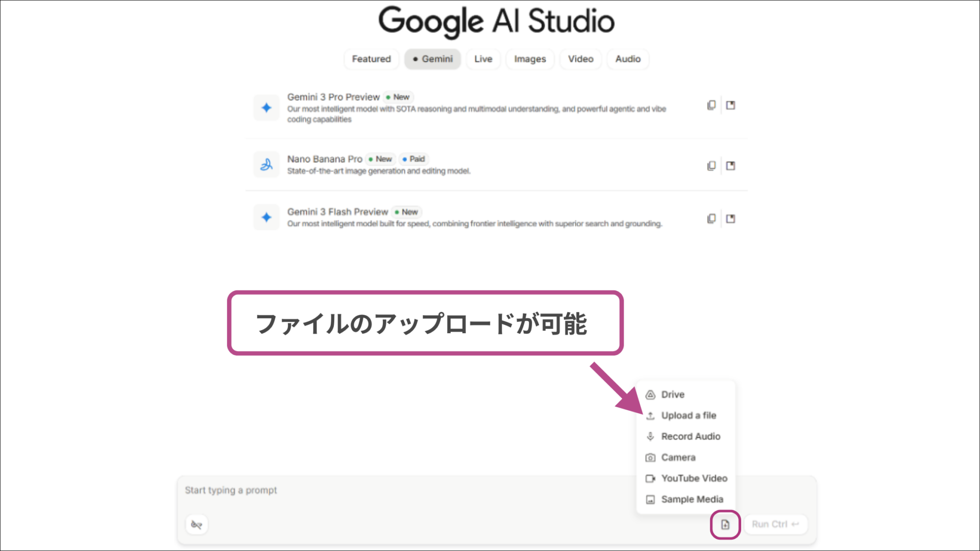Open Gemini 3 Pro Preview in new prompt
The width and height of the screenshot is (980, 551).
tap(730, 105)
